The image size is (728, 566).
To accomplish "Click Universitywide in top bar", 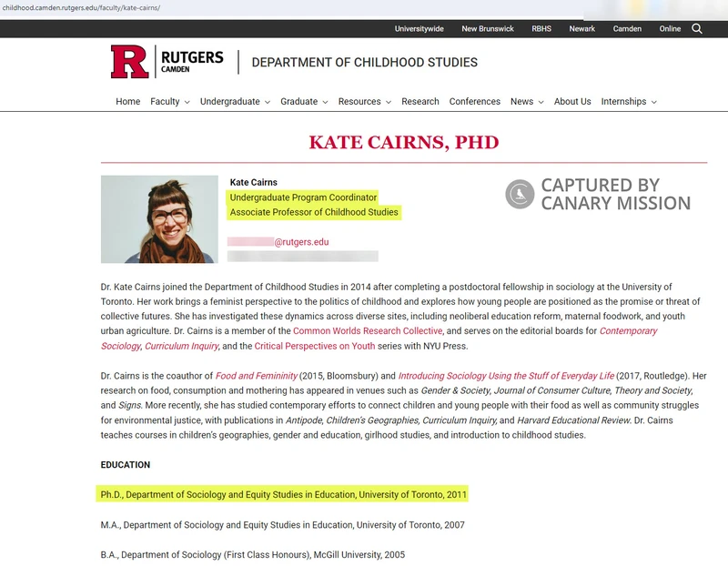I will [x=420, y=29].
